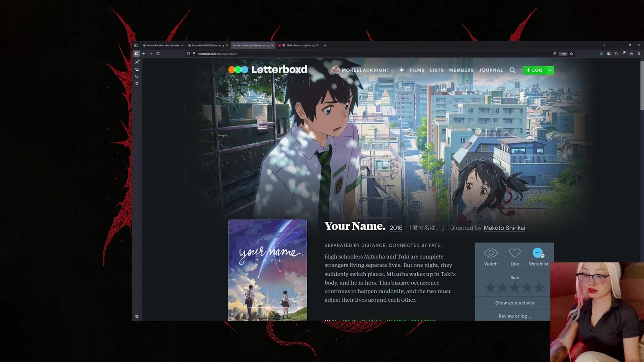Rate the film five stars
644x362 pixels.
tap(539, 288)
